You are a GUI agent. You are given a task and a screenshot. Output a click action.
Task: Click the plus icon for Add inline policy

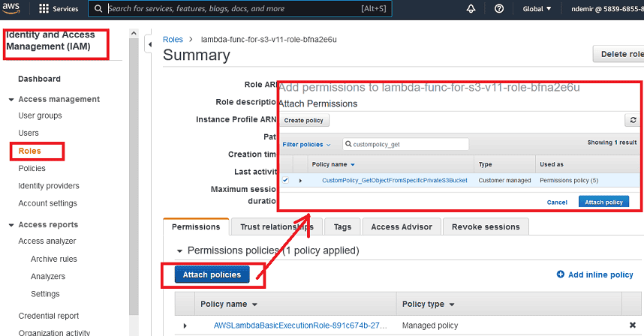point(560,275)
